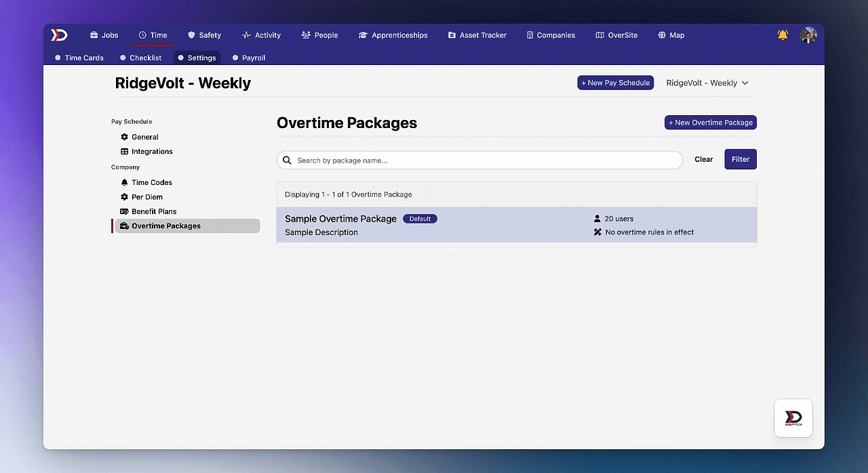Image resolution: width=868 pixels, height=473 pixels.
Task: Click the users person icon
Action: pos(597,219)
